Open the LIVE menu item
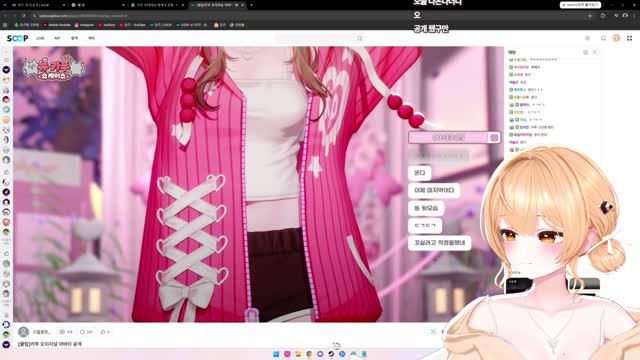The height and width of the screenshot is (360, 640). tap(40, 38)
